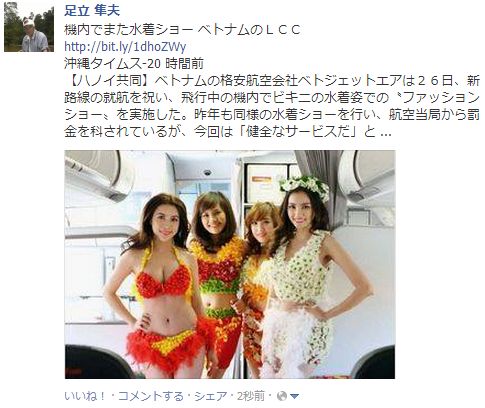Screen dimensions: 485x408
Task: Open the poster's profile picture thumbnail
Action: point(29,27)
